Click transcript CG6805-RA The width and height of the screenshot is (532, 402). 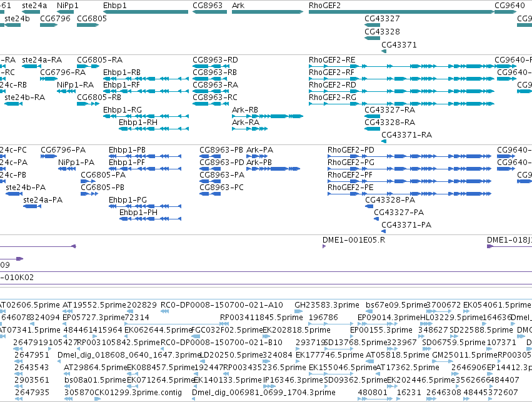click(x=88, y=66)
